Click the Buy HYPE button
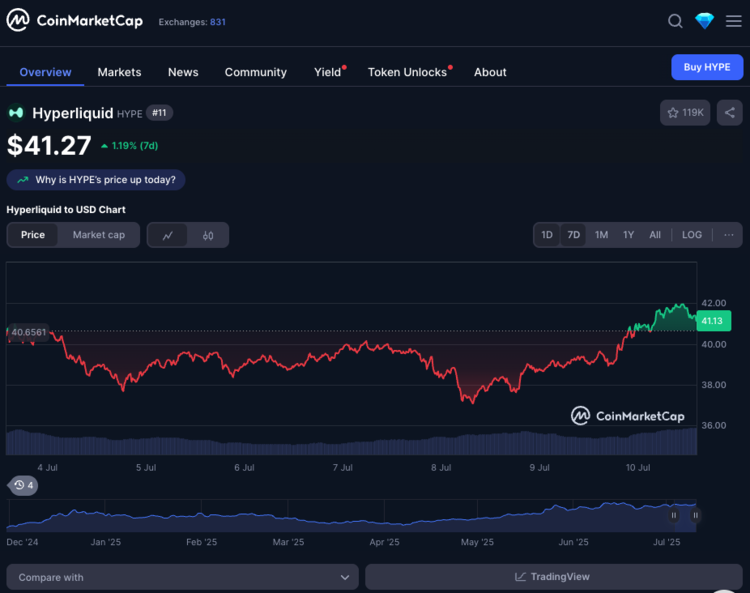Image resolution: width=750 pixels, height=593 pixels. (707, 67)
